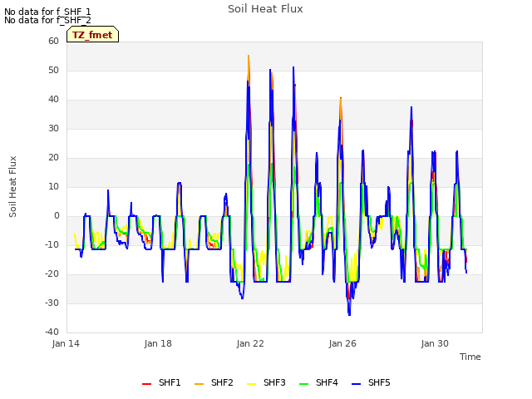This screenshot has width=532, height=399.
Task: Select the 'No data for f_SHF_1' message
Action: click(47, 12)
